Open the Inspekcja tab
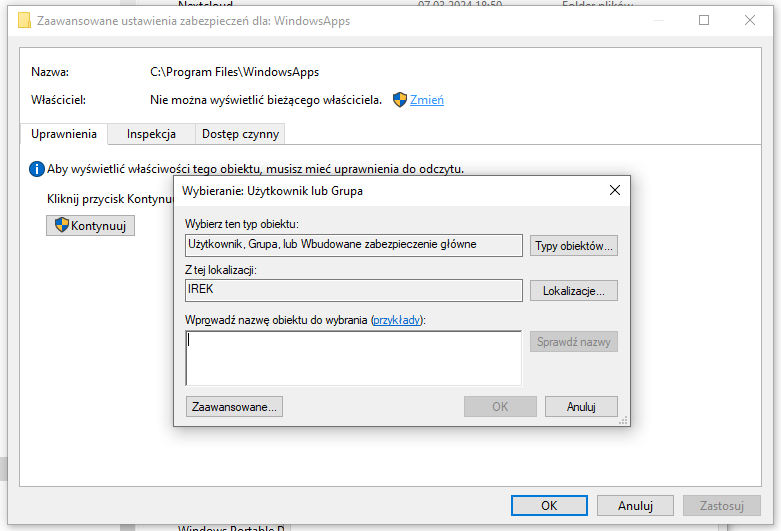Screen dimensions: 781x531 (x=151, y=134)
